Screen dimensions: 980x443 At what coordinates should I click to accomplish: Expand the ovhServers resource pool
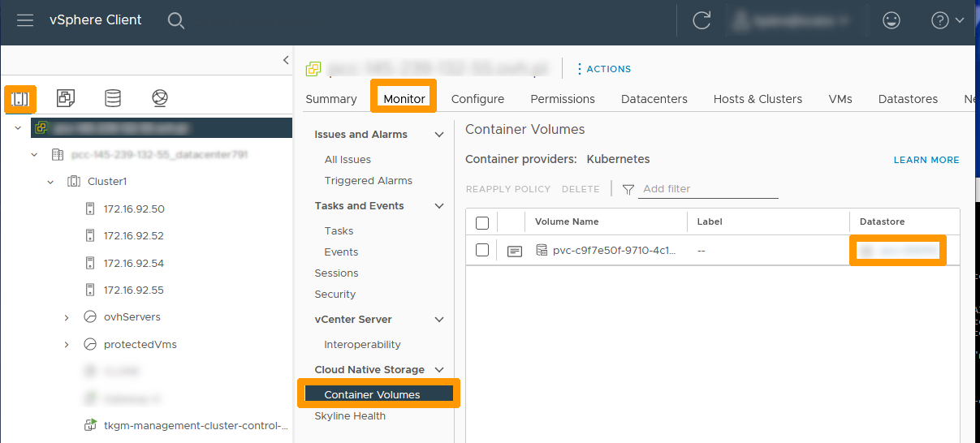67,317
